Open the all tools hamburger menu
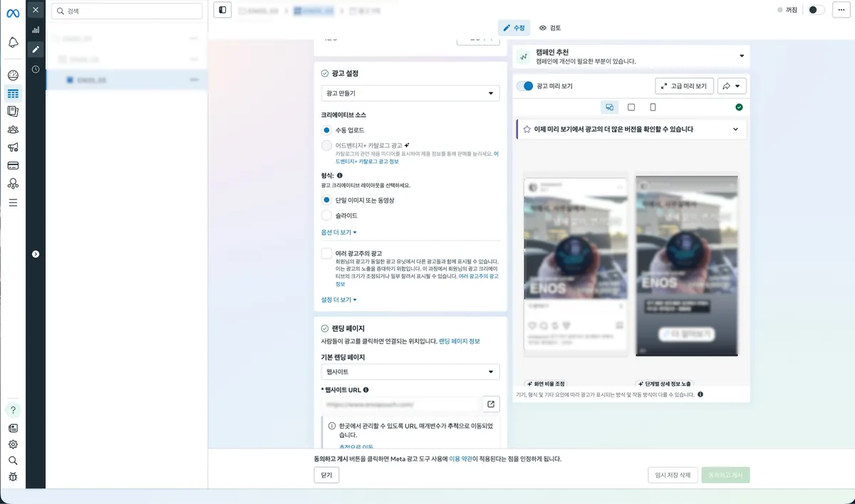Viewport: 855px width, 504px height. [13, 202]
